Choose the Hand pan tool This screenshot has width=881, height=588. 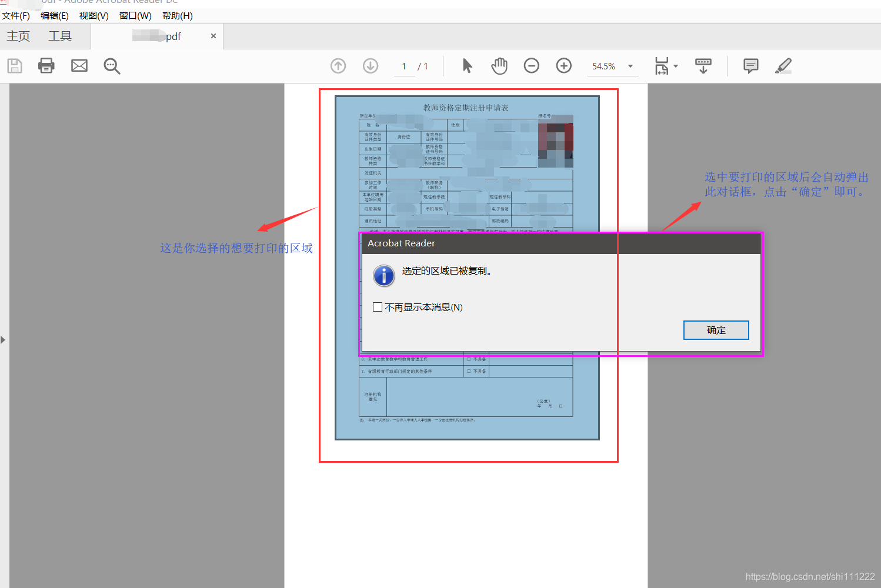click(x=499, y=66)
